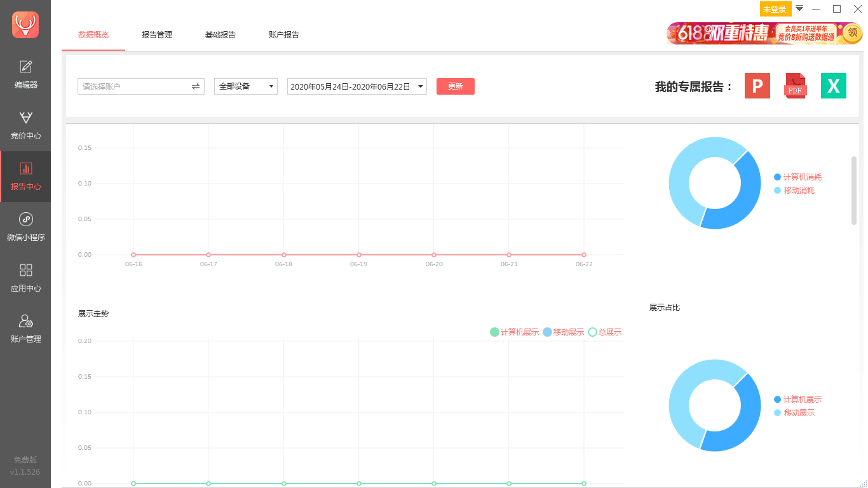
Task: Click the swap account arrows icon
Action: [x=195, y=86]
